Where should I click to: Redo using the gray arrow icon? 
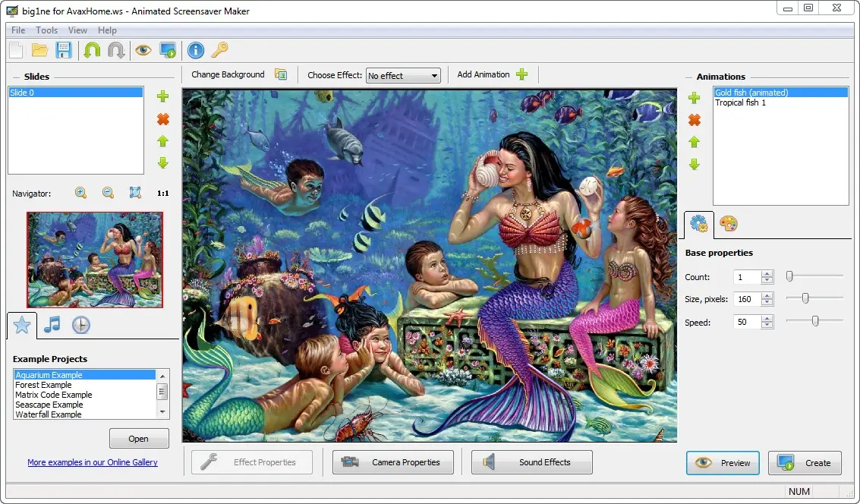pos(116,50)
